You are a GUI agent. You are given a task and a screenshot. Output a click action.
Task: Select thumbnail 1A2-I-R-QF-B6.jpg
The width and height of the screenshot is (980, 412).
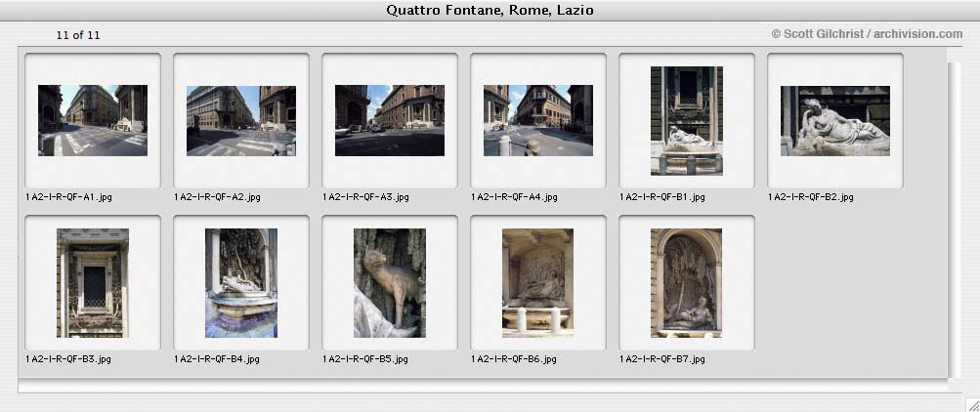coord(537,283)
